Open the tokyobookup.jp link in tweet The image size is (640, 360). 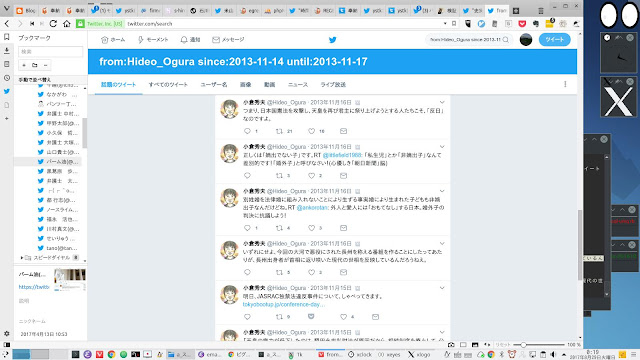tap(284, 304)
